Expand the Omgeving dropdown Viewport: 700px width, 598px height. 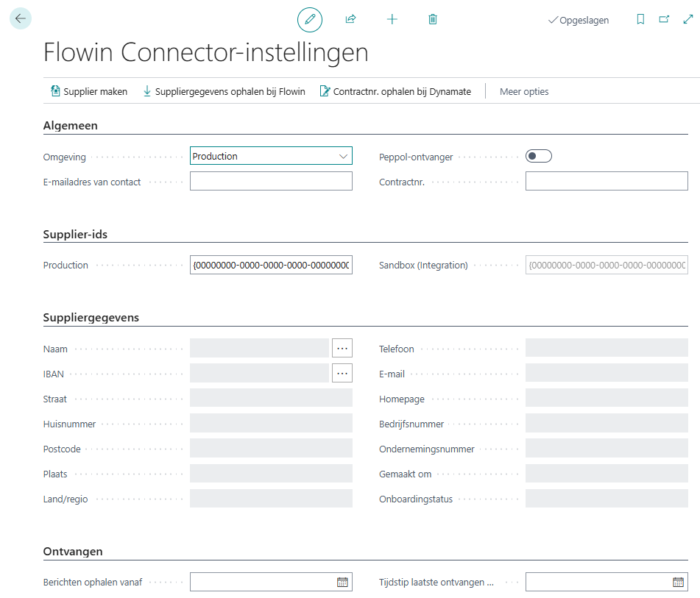click(x=343, y=156)
